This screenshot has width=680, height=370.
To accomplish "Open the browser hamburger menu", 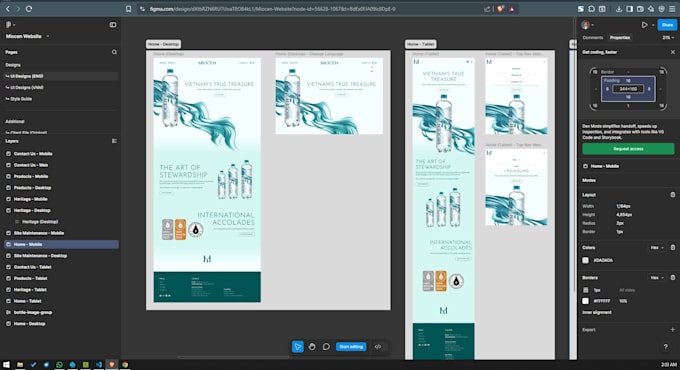I will [x=672, y=9].
